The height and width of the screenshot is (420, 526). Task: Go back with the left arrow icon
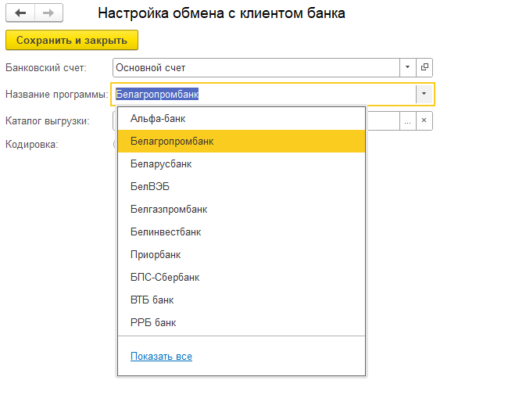click(x=20, y=13)
